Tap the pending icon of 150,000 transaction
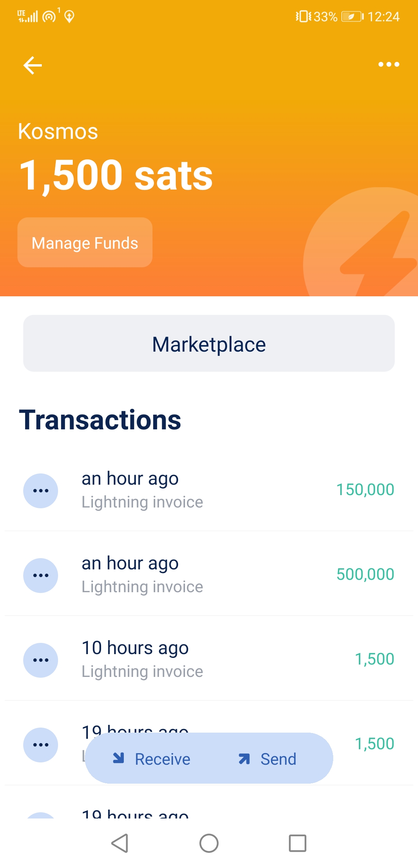 pyautogui.click(x=41, y=490)
